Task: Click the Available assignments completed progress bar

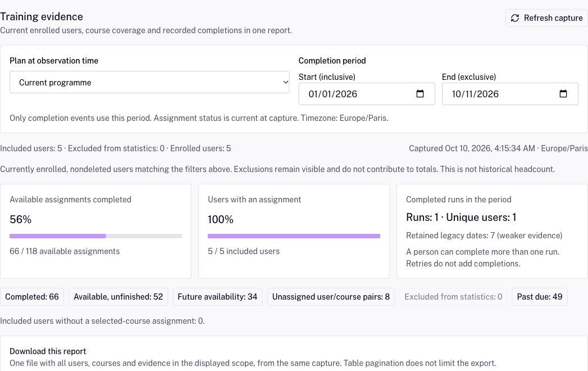Action: tap(95, 236)
